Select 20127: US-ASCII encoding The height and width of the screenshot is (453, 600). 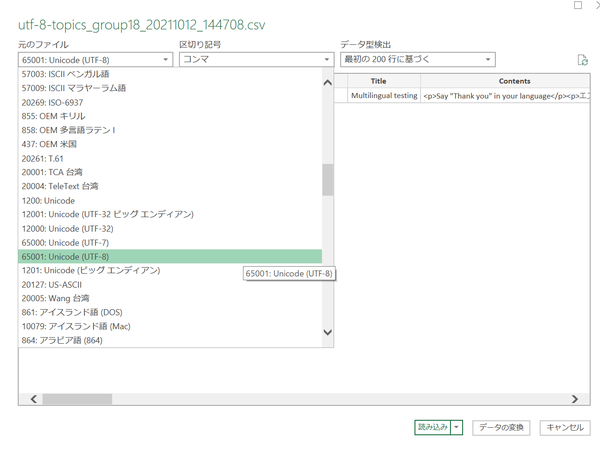[x=170, y=285]
